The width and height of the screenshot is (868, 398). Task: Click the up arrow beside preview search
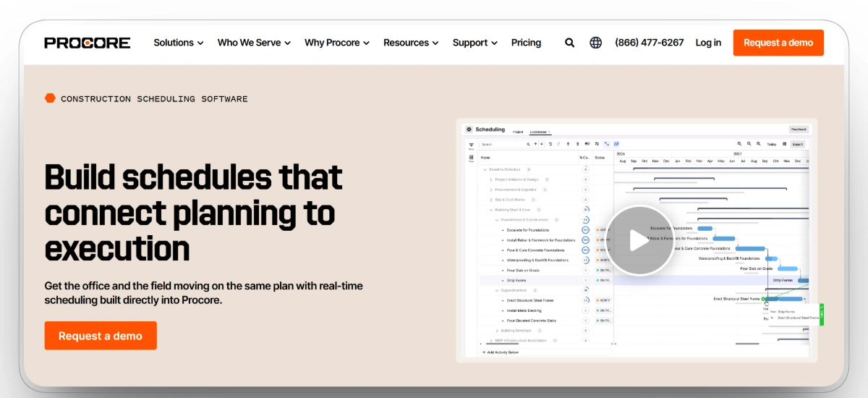[x=535, y=144]
